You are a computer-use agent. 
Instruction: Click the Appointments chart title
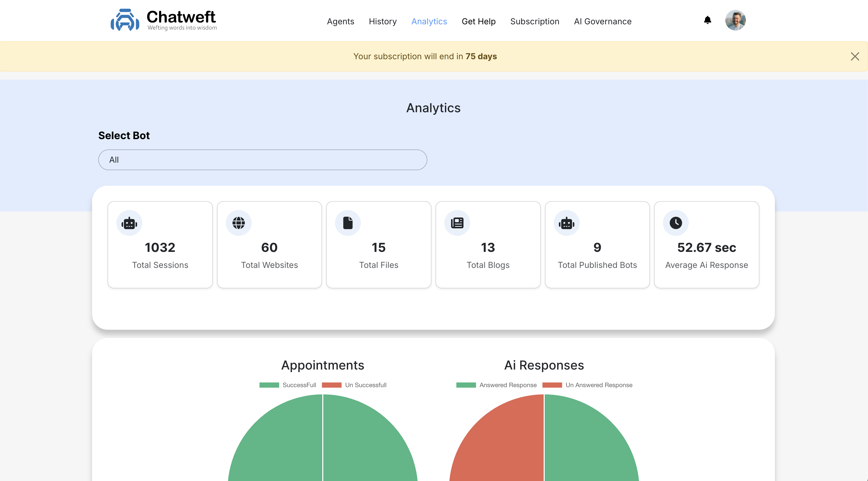coord(323,365)
